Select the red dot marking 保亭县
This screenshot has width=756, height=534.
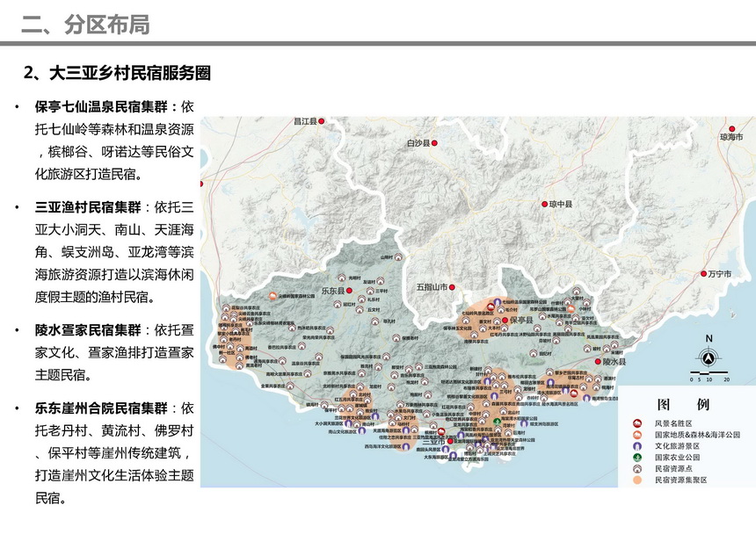point(505,321)
